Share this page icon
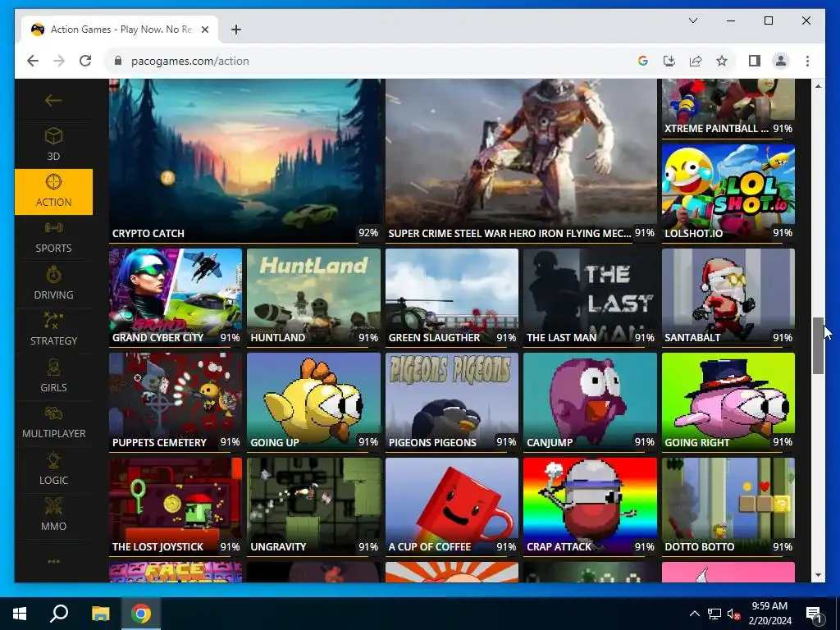The width and height of the screenshot is (840, 630). coord(696,61)
